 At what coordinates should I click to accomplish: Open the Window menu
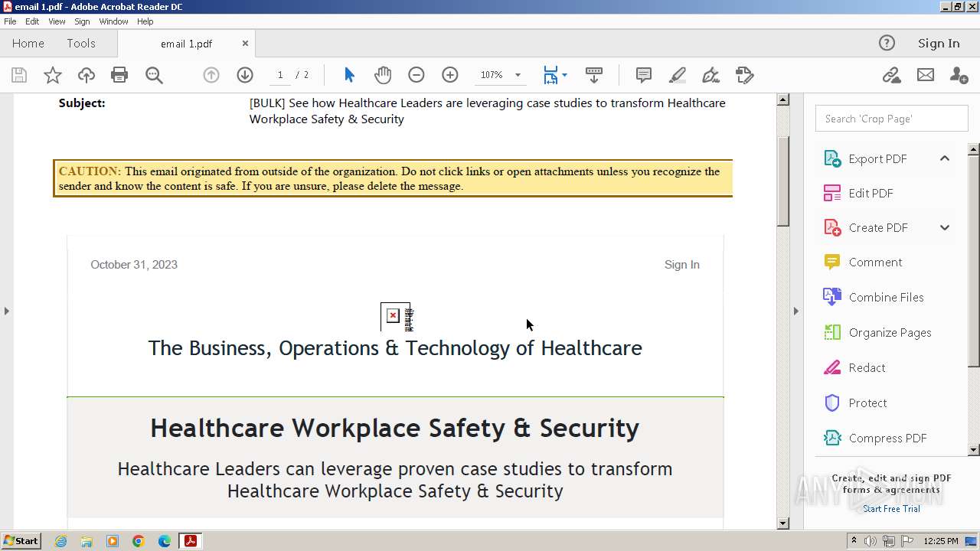point(113,21)
